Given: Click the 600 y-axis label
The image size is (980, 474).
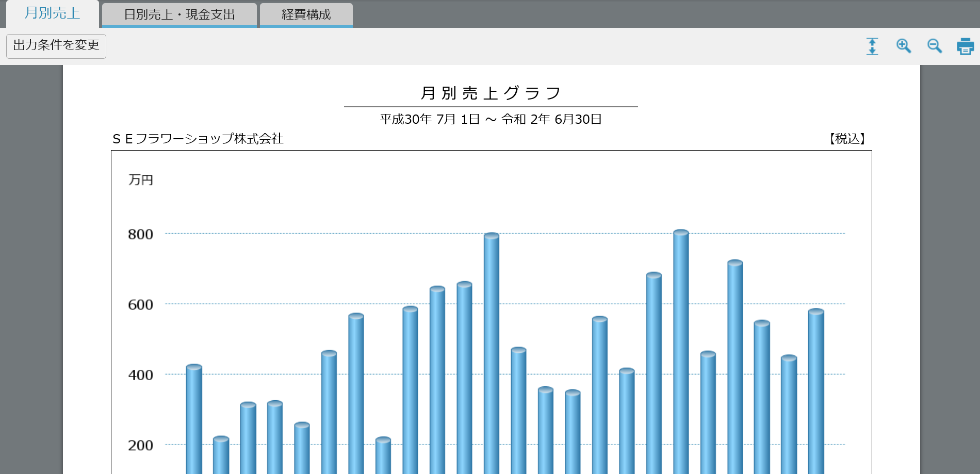Looking at the screenshot, I should (x=140, y=305).
